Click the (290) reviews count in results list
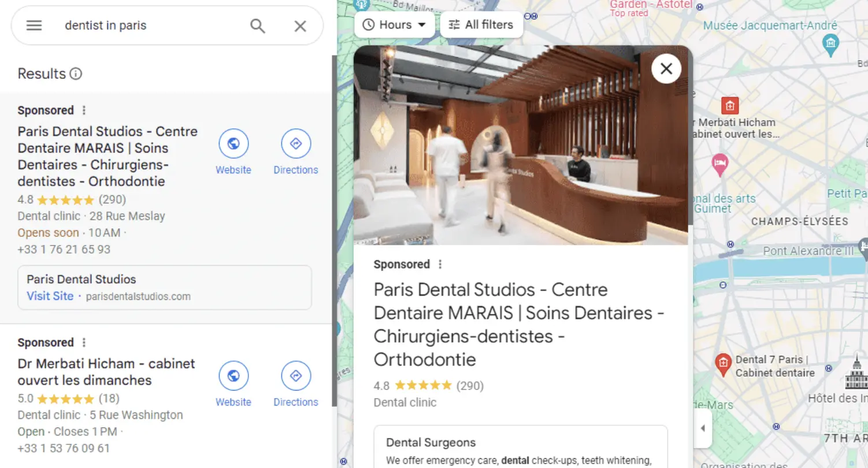 pyautogui.click(x=112, y=200)
